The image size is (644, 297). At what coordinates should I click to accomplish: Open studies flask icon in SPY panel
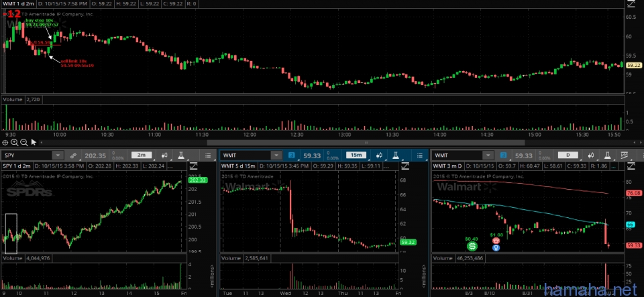point(180,156)
